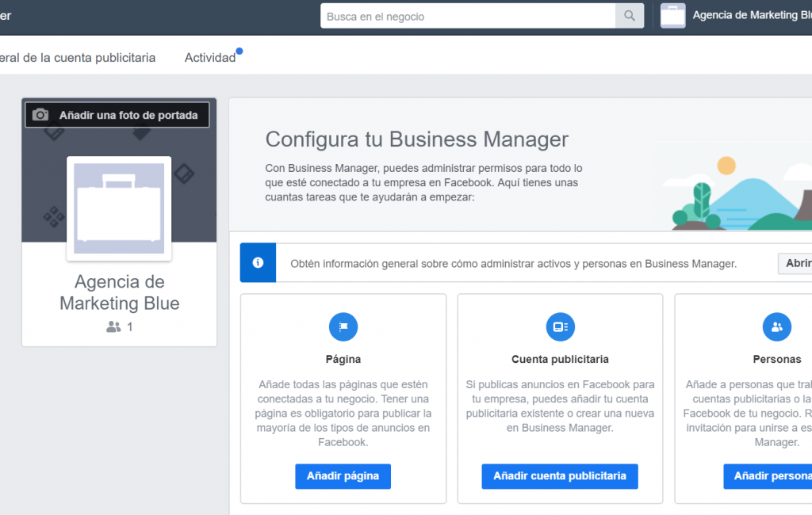Click the camera icon on cover photo
This screenshot has width=812, height=515.
(x=40, y=115)
